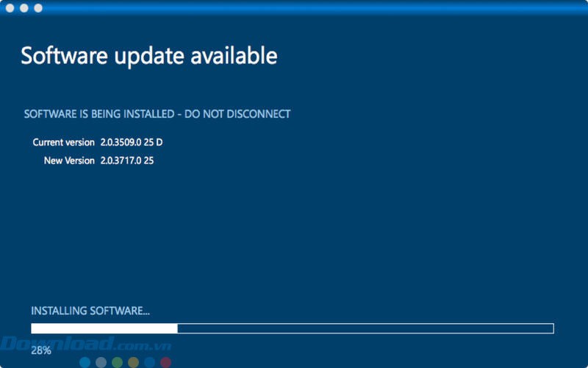Click new version number 2.0.3717.0 25

[126, 160]
